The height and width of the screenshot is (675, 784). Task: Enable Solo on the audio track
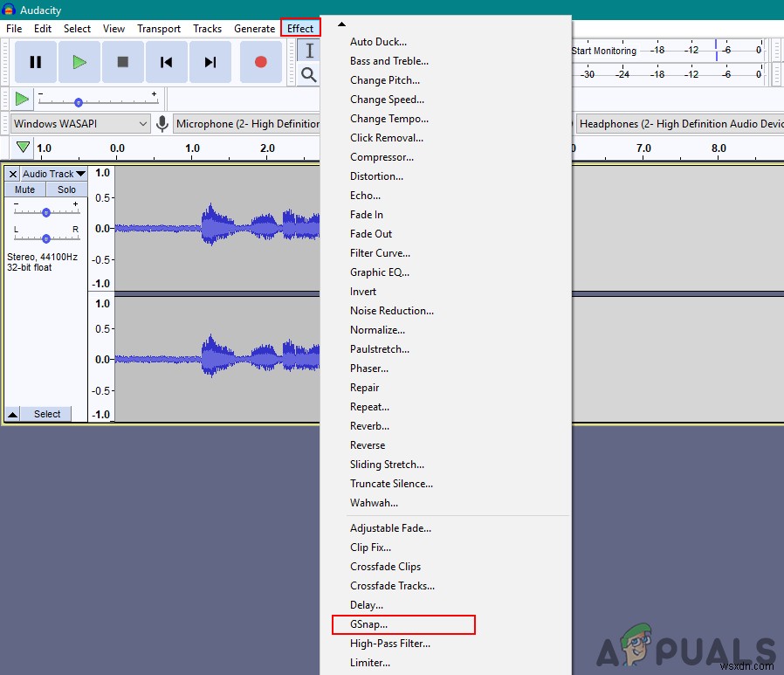click(x=66, y=189)
